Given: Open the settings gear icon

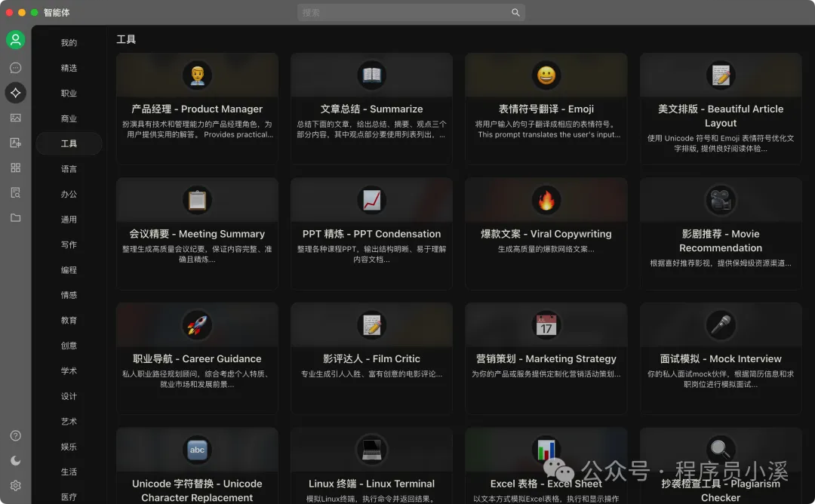Looking at the screenshot, I should click(x=16, y=485).
